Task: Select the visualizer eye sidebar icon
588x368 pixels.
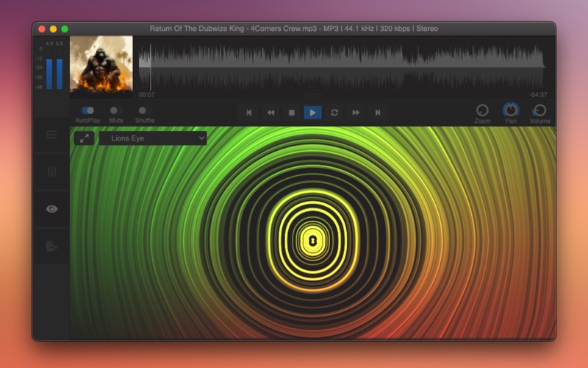Action: pos(51,209)
